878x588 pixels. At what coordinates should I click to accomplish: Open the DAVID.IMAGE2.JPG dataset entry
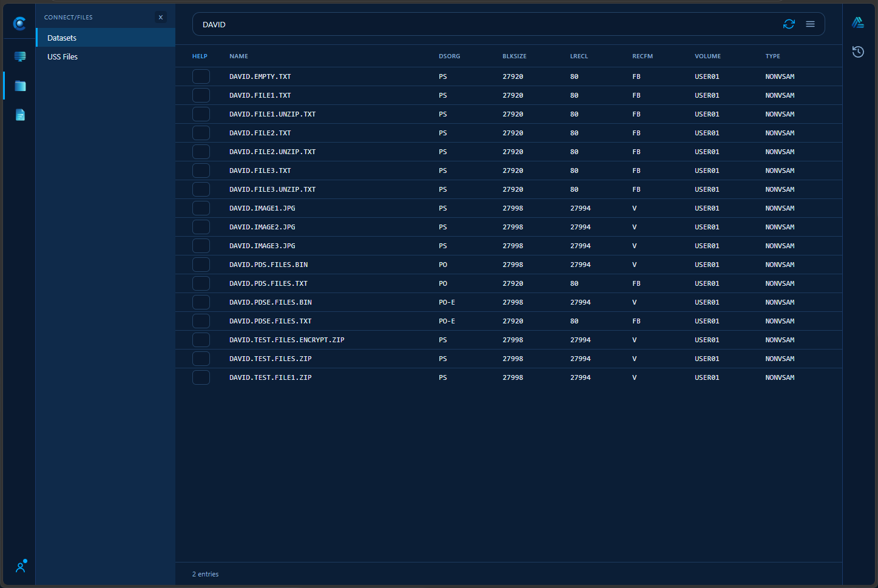[x=262, y=227]
